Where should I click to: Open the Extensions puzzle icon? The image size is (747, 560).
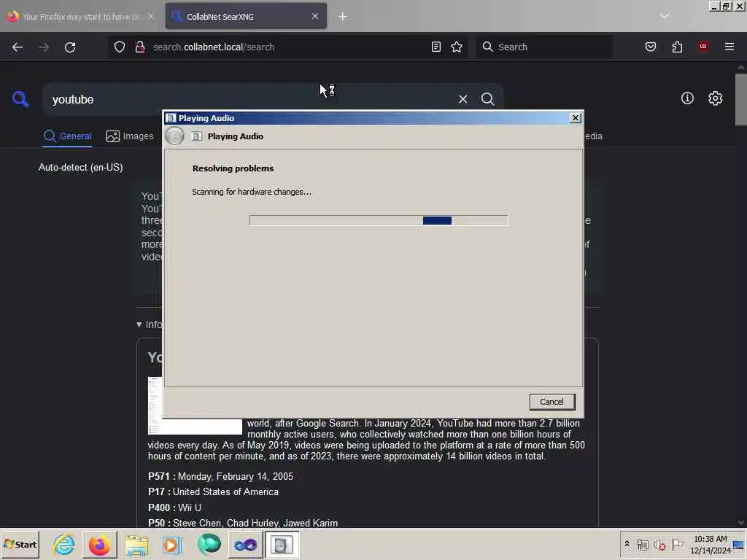(x=677, y=47)
